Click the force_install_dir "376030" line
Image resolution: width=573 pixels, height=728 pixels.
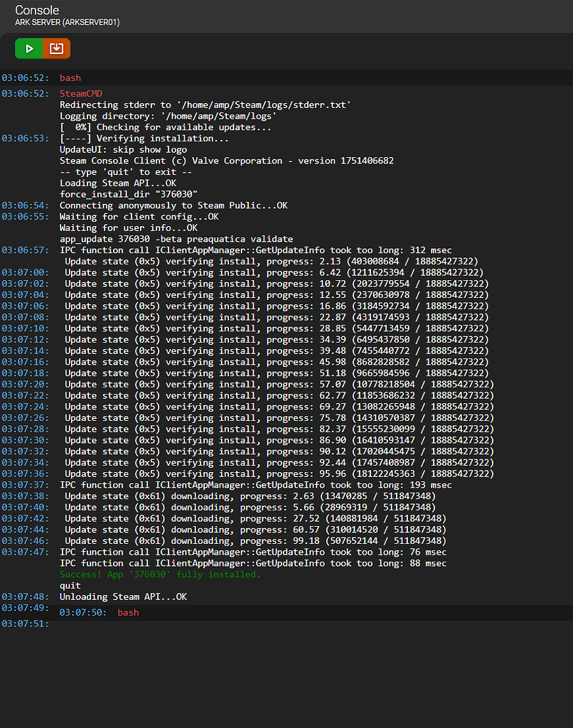coord(128,194)
